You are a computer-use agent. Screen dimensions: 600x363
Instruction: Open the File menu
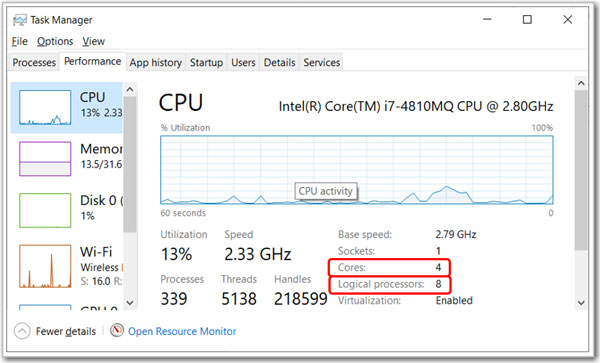click(20, 41)
